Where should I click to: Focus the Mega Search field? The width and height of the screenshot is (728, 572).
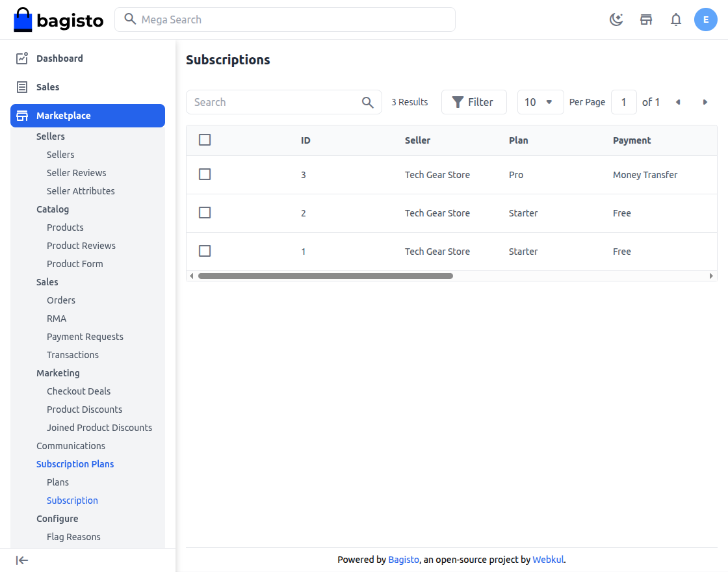pyautogui.click(x=285, y=19)
